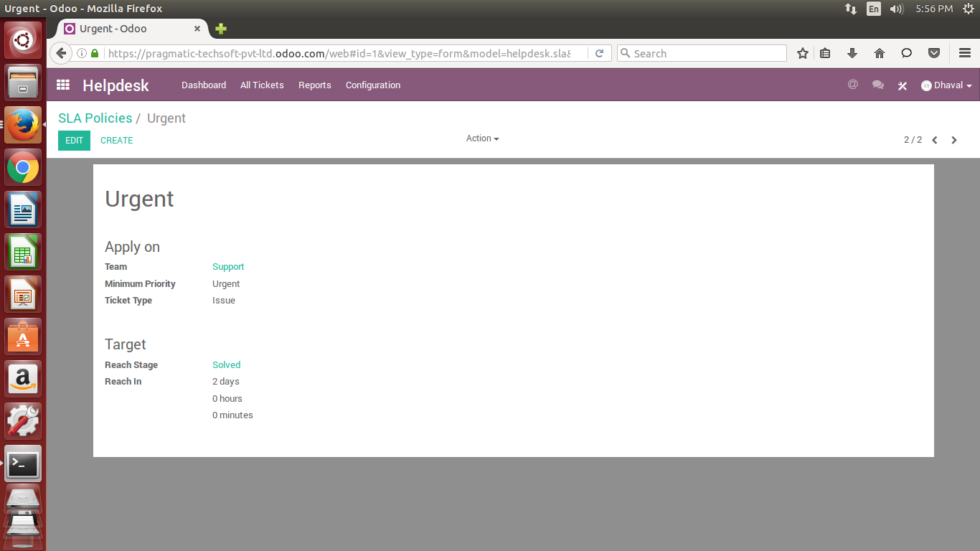980x551 pixels.
Task: View site security padlock info
Action: pyautogui.click(x=95, y=53)
